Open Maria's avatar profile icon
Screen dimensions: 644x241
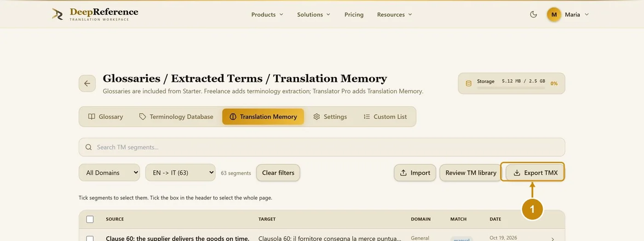coord(554,14)
